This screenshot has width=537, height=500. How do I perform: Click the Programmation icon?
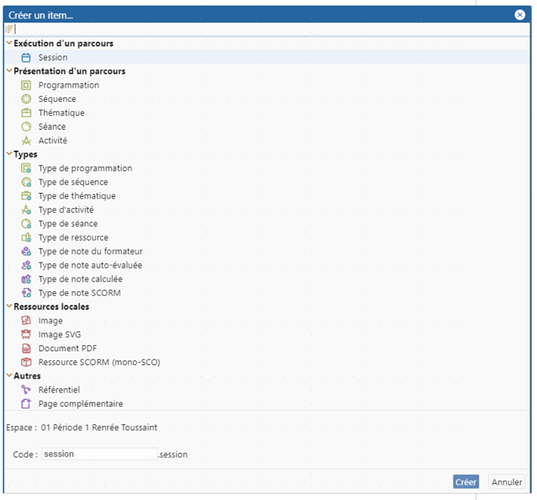pyautogui.click(x=26, y=85)
